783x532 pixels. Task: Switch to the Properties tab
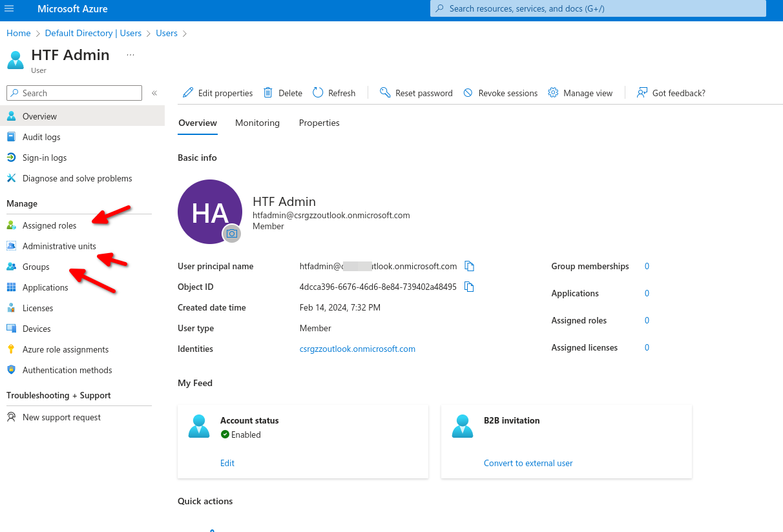[x=319, y=123]
